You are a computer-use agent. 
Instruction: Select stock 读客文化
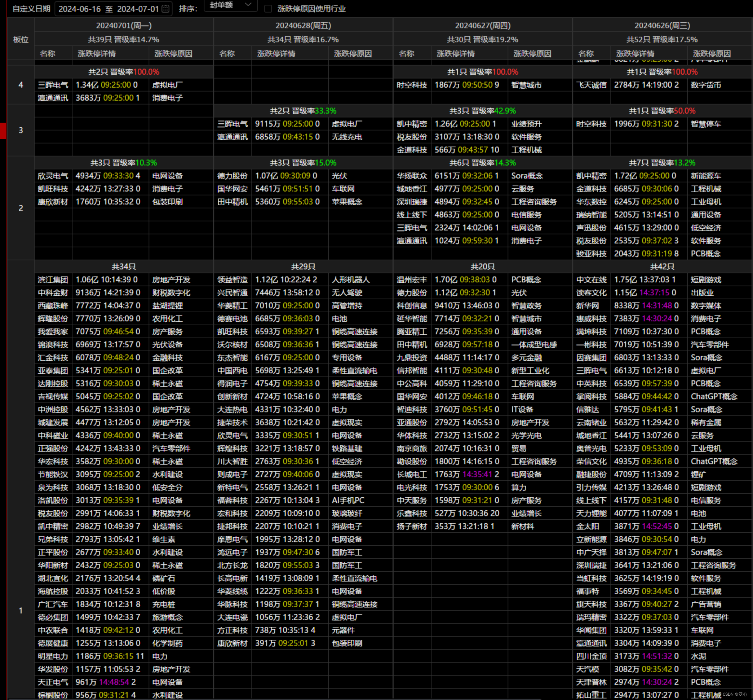pos(592,292)
